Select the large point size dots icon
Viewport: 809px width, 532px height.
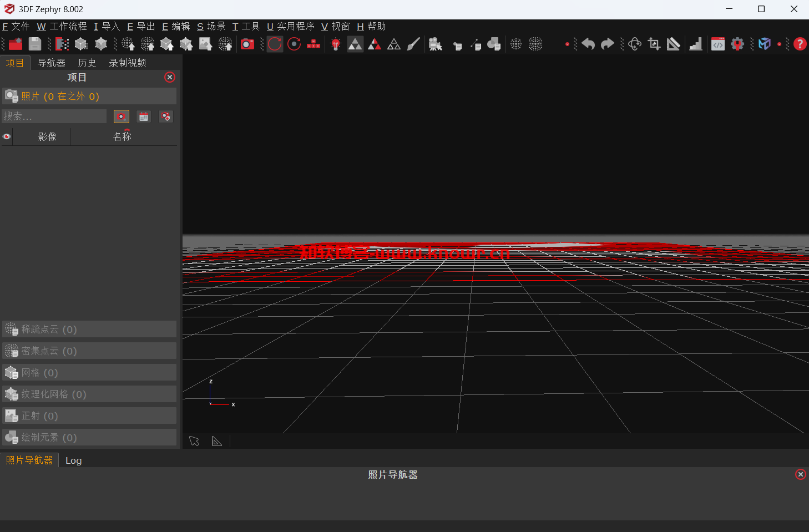click(535, 44)
